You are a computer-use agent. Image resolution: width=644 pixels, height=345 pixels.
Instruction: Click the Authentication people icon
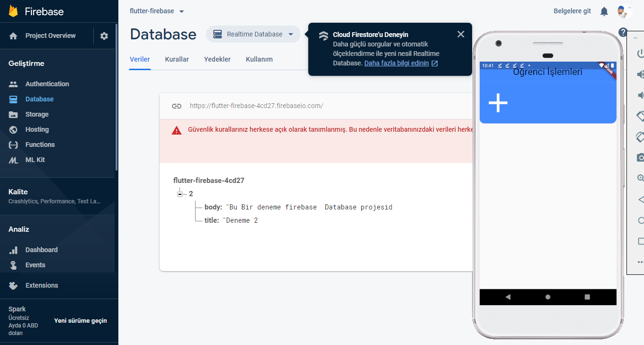tap(13, 84)
